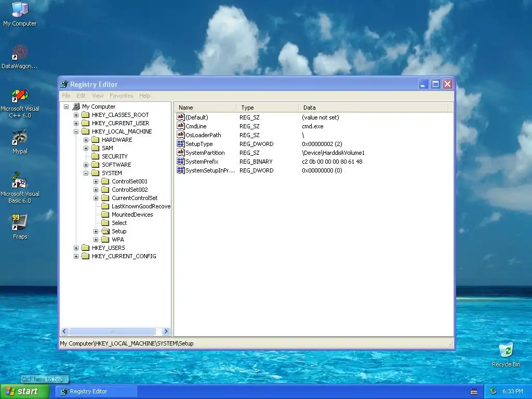Click the open Setup folder icon
Viewport: 532px width, 399px height.
[106, 231]
